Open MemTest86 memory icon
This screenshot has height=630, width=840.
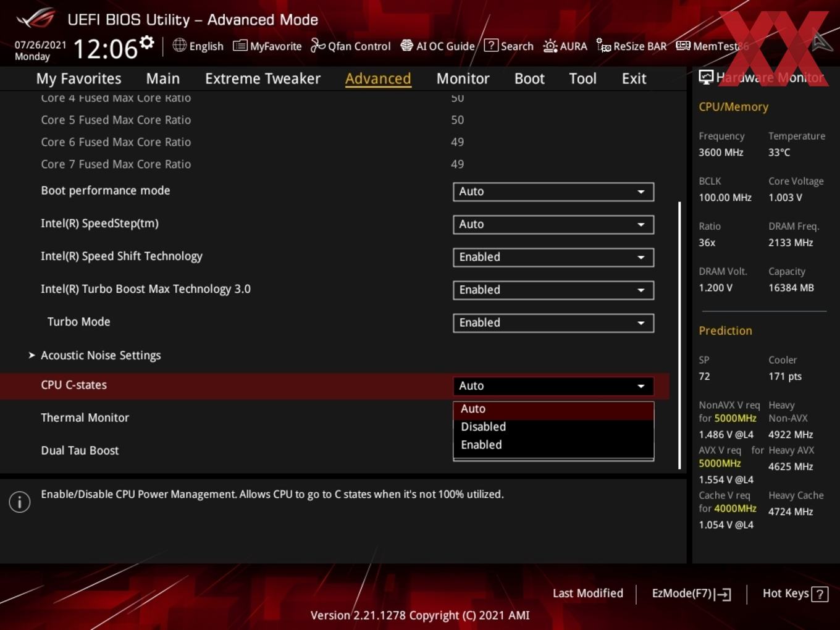click(x=683, y=46)
